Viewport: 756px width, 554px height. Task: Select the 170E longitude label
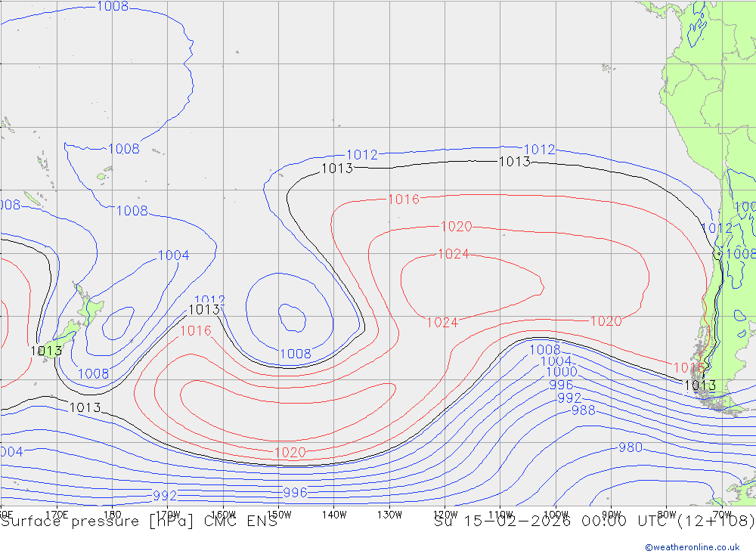point(57,515)
